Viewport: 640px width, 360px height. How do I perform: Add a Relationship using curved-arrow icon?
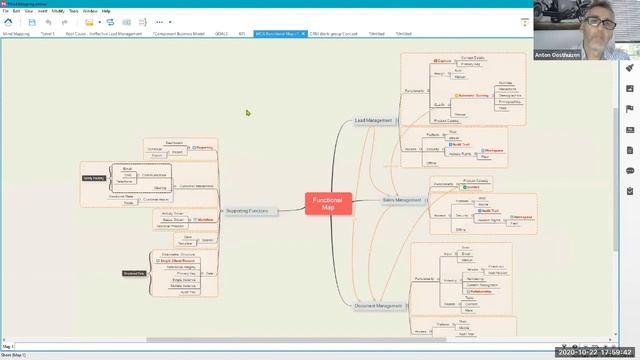point(110,22)
